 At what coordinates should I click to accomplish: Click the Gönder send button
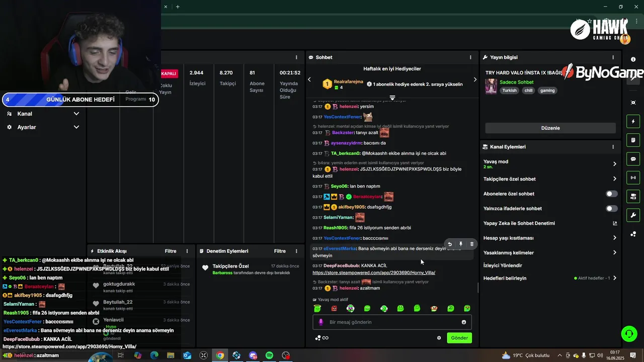(x=459, y=338)
